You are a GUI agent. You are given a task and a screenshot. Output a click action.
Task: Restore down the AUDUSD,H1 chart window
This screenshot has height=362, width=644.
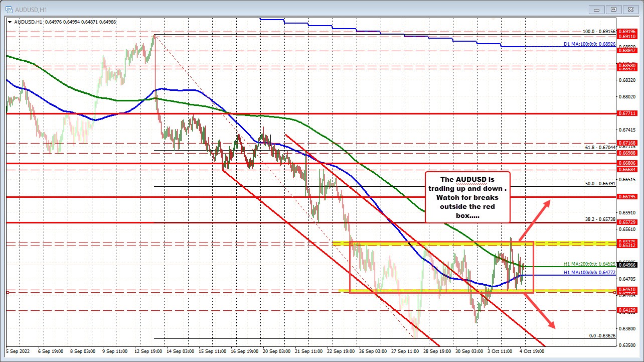tap(613, 9)
